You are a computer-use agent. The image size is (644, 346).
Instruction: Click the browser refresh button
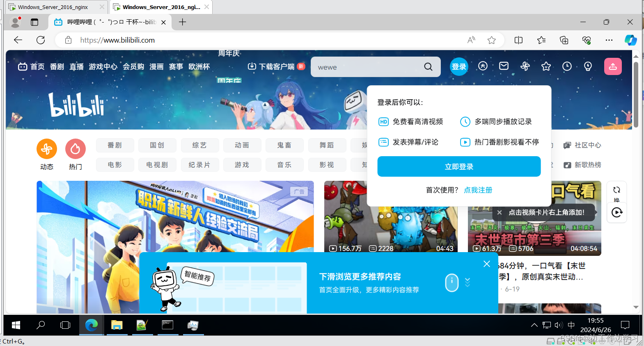(41, 40)
